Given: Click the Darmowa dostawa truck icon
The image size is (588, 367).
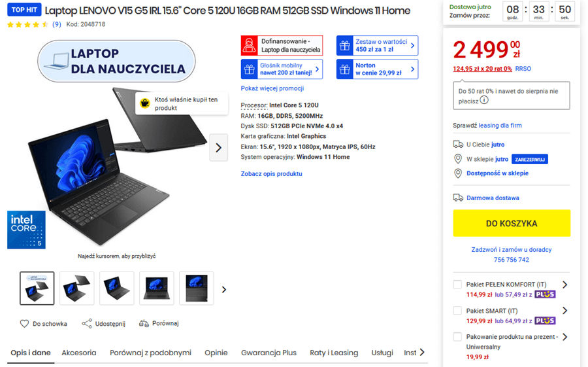Looking at the screenshot, I should pyautogui.click(x=458, y=198).
